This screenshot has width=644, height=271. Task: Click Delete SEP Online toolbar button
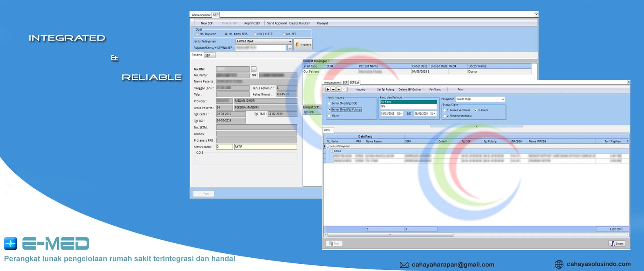pos(409,90)
